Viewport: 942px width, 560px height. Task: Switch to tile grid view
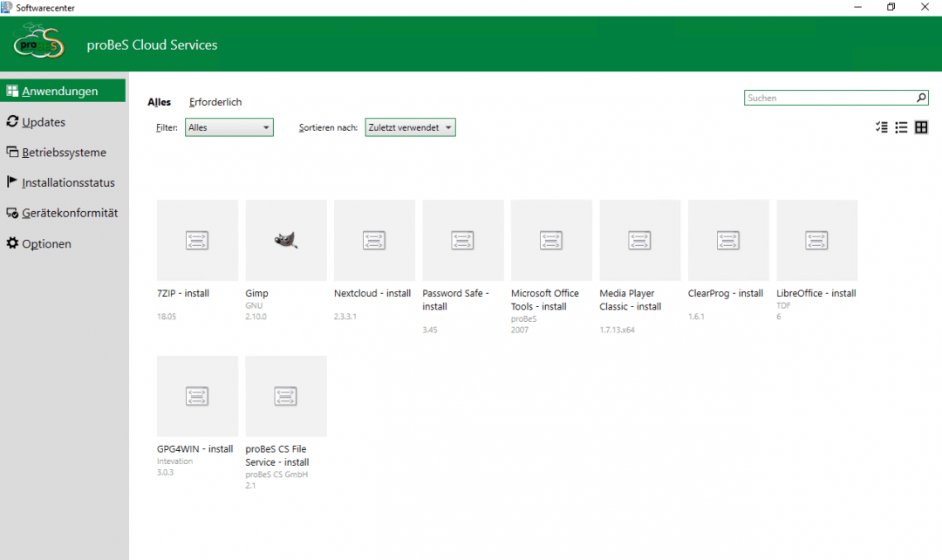(x=921, y=127)
